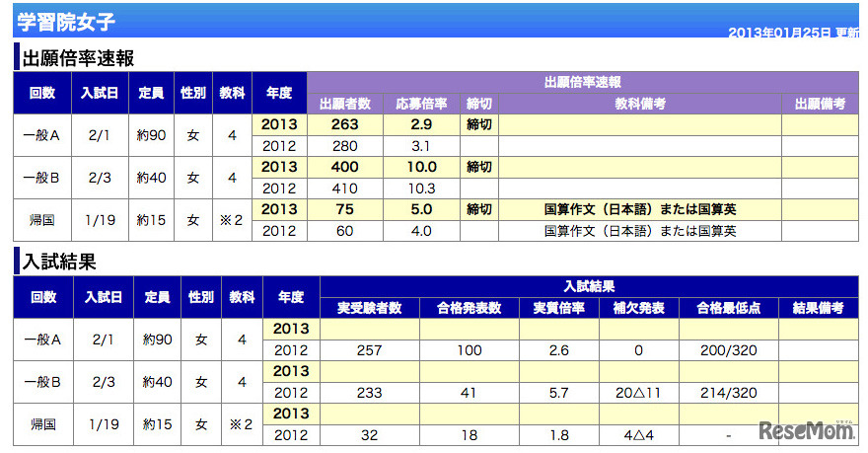Click the real ratio value 5.7

pyautogui.click(x=558, y=393)
